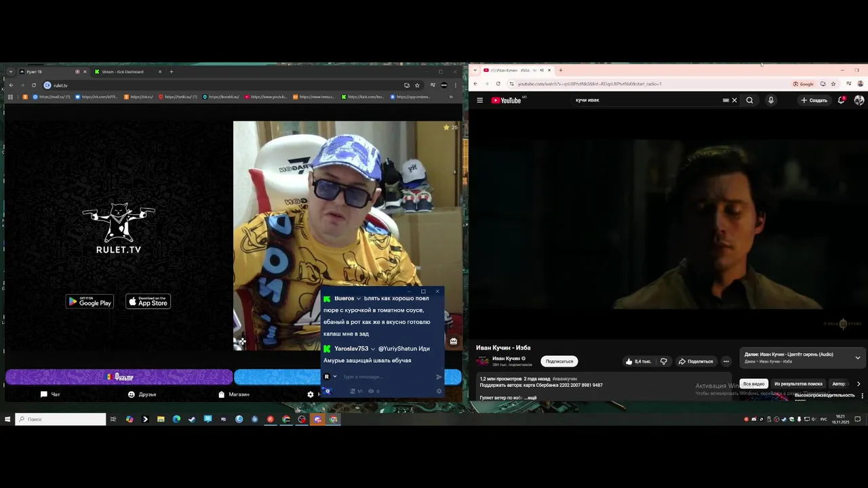Screen dimensions: 868x488
Task: Open the Чат tab on rulet.tv
Action: point(50,394)
